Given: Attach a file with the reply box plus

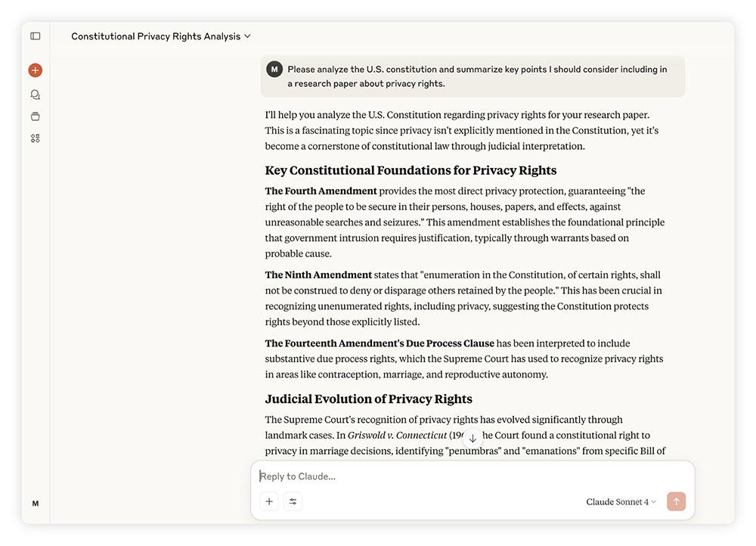Looking at the screenshot, I should (x=269, y=501).
